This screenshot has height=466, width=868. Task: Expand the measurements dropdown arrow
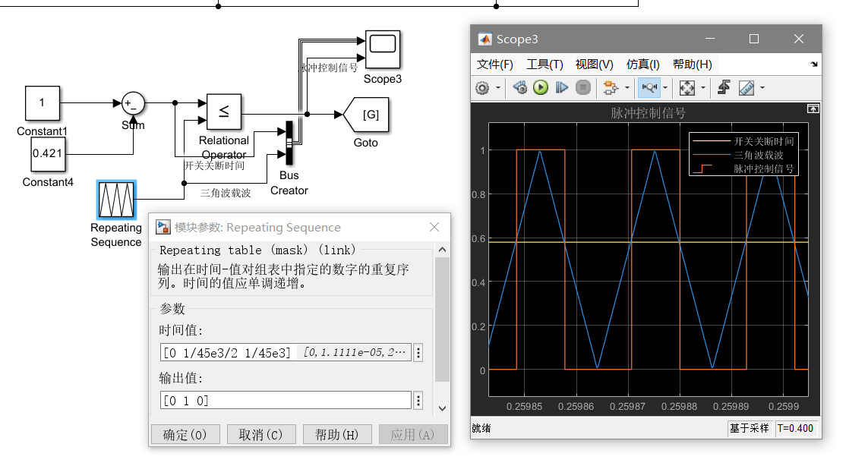click(x=762, y=87)
